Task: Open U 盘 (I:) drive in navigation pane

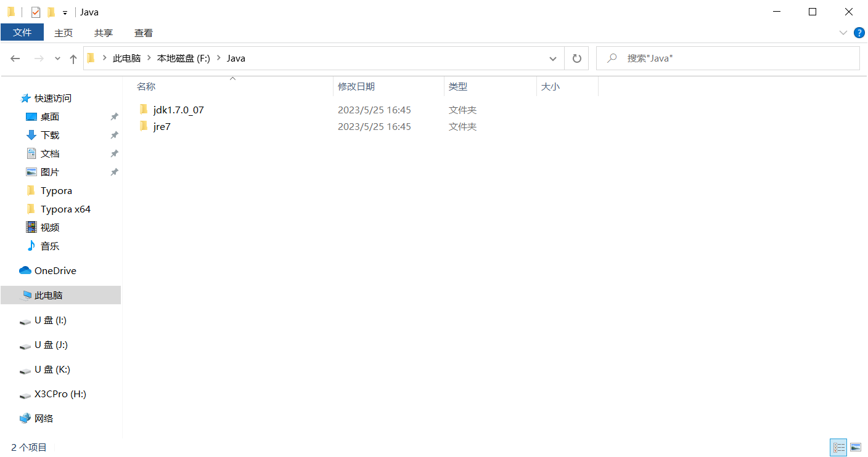Action: point(51,320)
